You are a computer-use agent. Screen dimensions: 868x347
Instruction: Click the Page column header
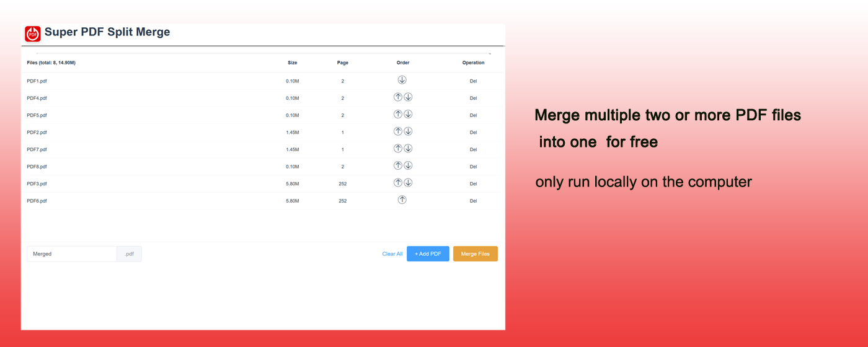pos(343,63)
